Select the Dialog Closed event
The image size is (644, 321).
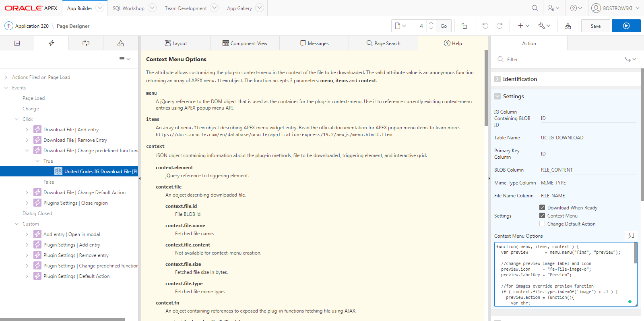(37, 213)
